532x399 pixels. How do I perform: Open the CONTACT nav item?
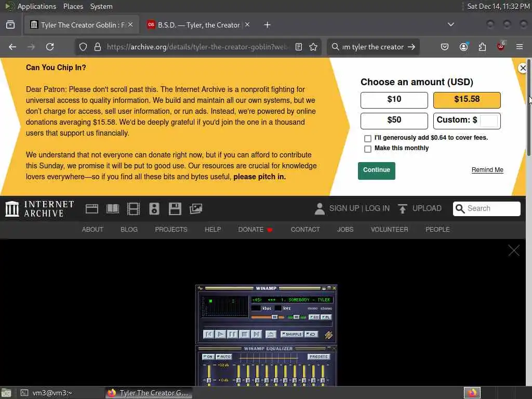point(305,229)
